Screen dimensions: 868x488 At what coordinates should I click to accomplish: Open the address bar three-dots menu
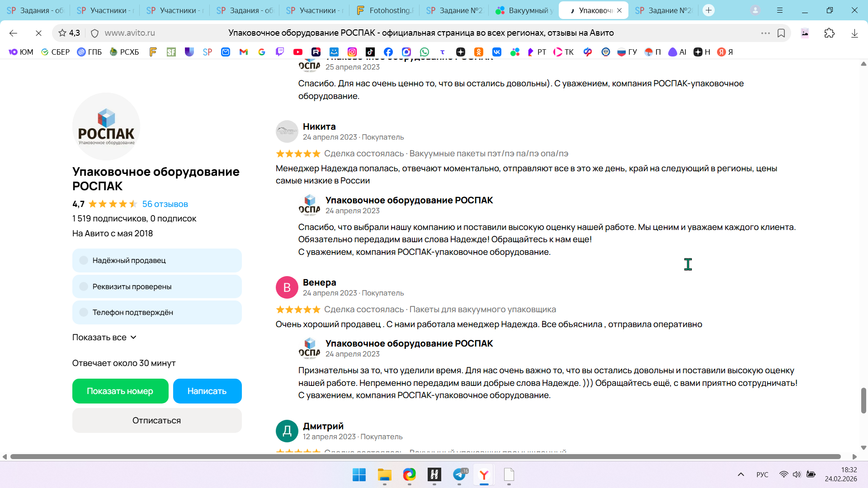(x=765, y=33)
